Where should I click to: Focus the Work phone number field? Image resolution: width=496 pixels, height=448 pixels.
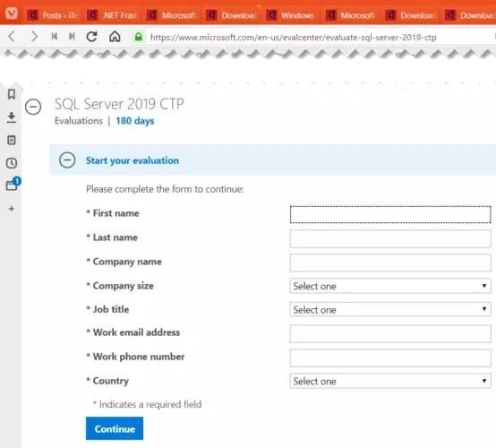[390, 358]
